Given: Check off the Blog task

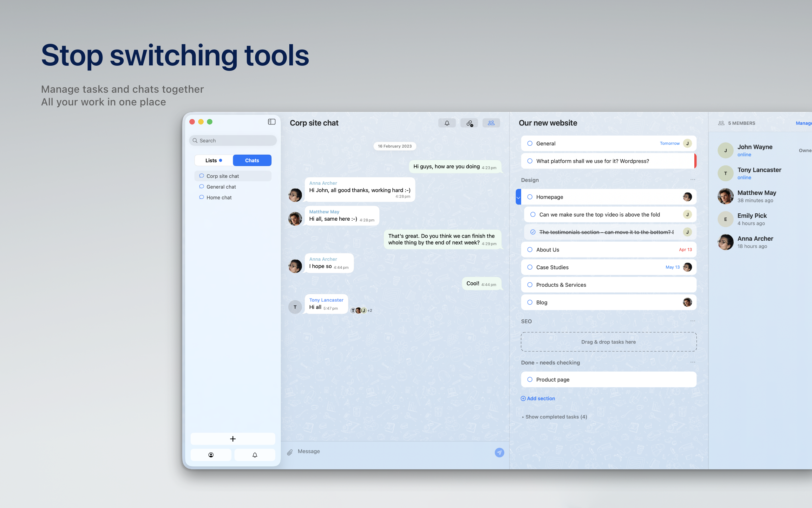Looking at the screenshot, I should point(530,302).
